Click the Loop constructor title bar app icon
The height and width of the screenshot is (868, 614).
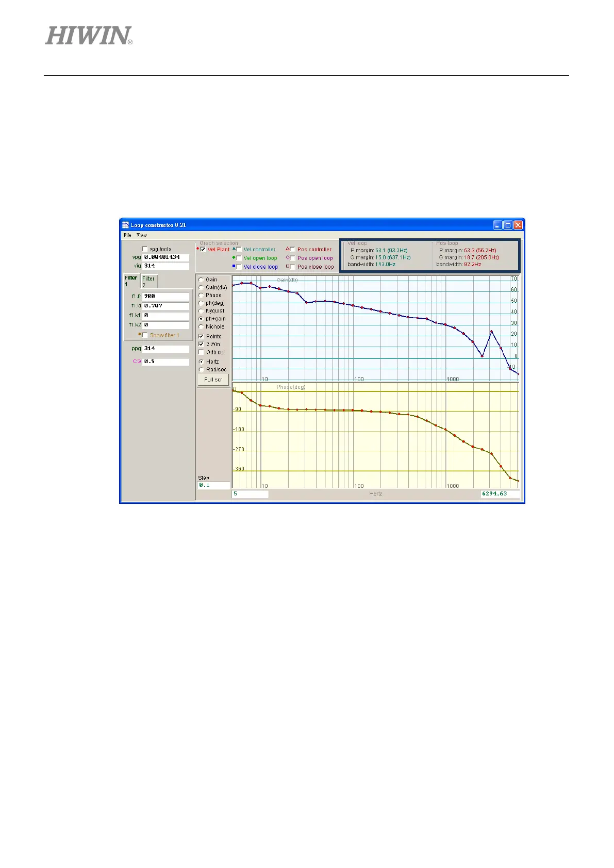125,225
